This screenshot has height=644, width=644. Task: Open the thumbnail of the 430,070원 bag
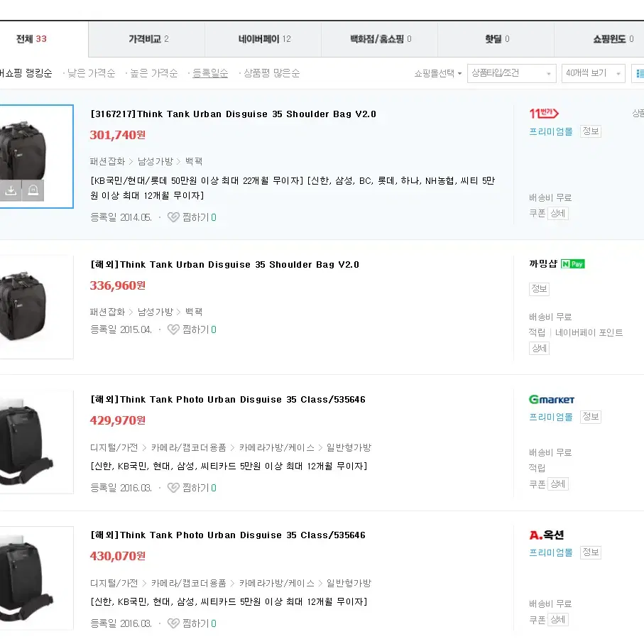36,578
